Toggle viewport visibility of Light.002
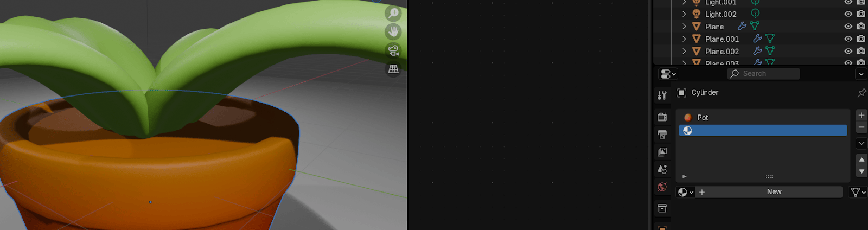Screen dimensions: 868x230 (848, 14)
